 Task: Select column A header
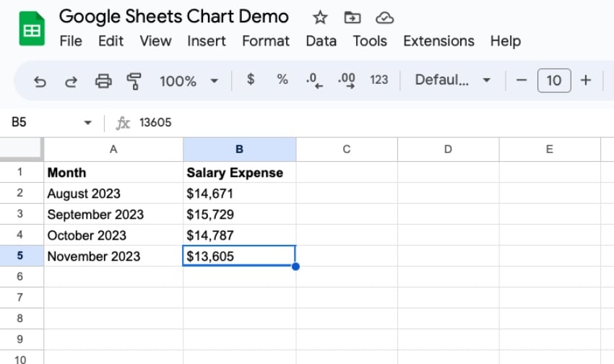[x=113, y=149]
